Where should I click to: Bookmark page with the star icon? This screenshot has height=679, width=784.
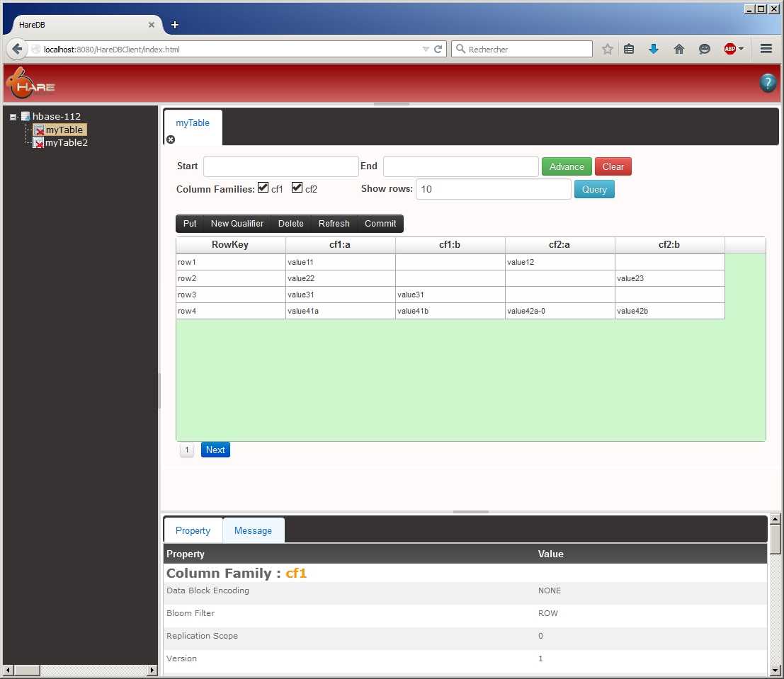coord(608,49)
